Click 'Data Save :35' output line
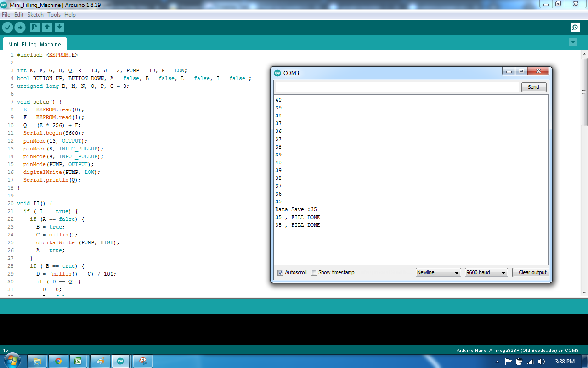Image resolution: width=588 pixels, height=368 pixels. [296, 209]
